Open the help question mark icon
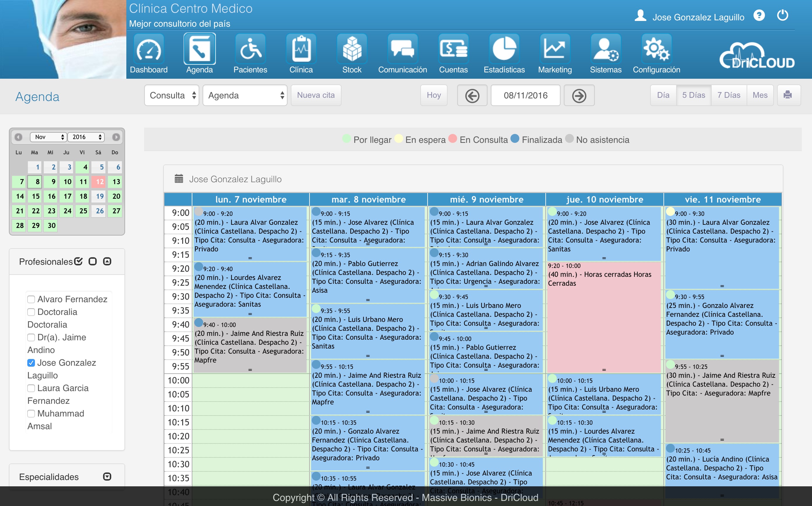 point(759,16)
